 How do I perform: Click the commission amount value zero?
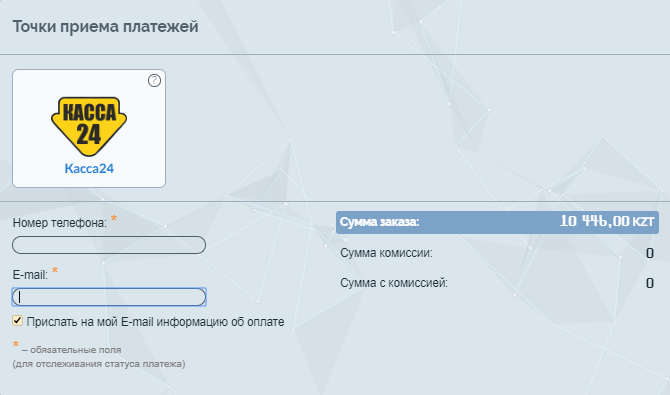click(650, 253)
